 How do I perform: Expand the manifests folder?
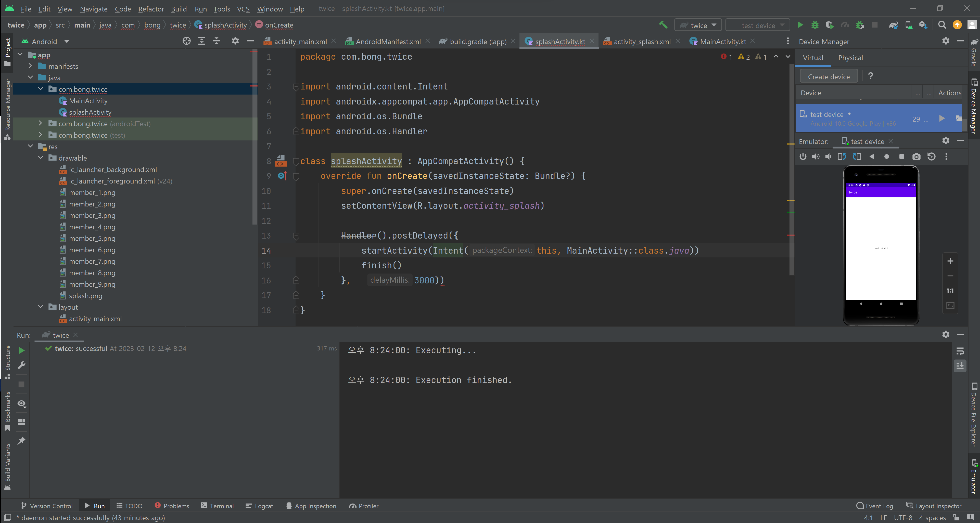pos(30,66)
